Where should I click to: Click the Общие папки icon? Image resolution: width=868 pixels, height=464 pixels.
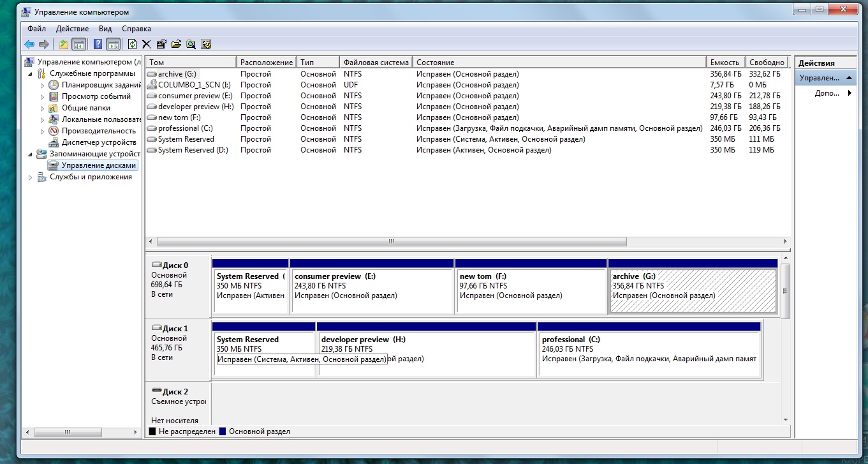click(x=54, y=108)
